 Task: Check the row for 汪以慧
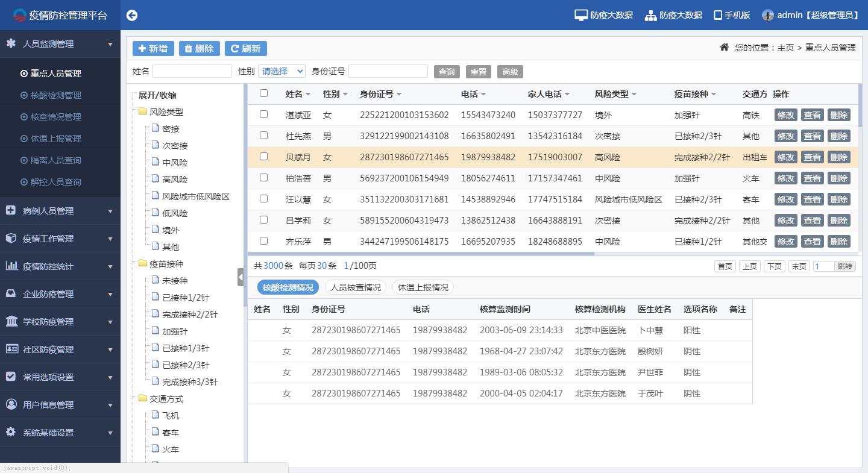tap(263, 198)
